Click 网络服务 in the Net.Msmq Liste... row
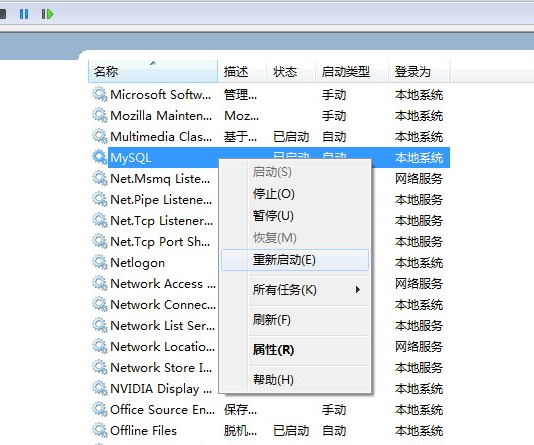Viewport: 534px width, 445px height. tap(419, 178)
